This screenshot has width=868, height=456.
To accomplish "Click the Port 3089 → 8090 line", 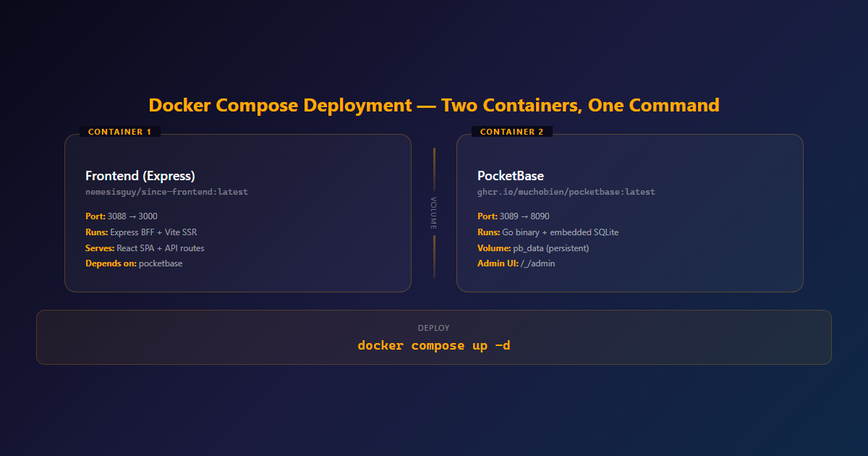I will 514,216.
